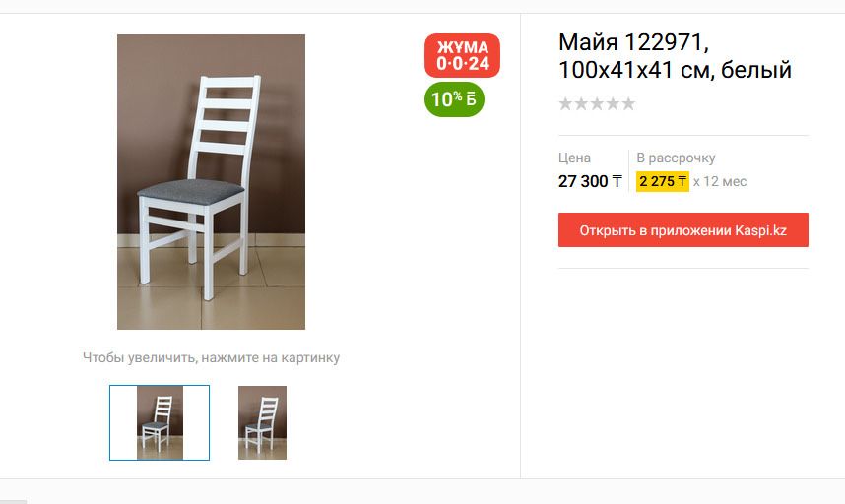Click the yellow 2 275 ₸ installment label
The image size is (845, 504).
662,181
